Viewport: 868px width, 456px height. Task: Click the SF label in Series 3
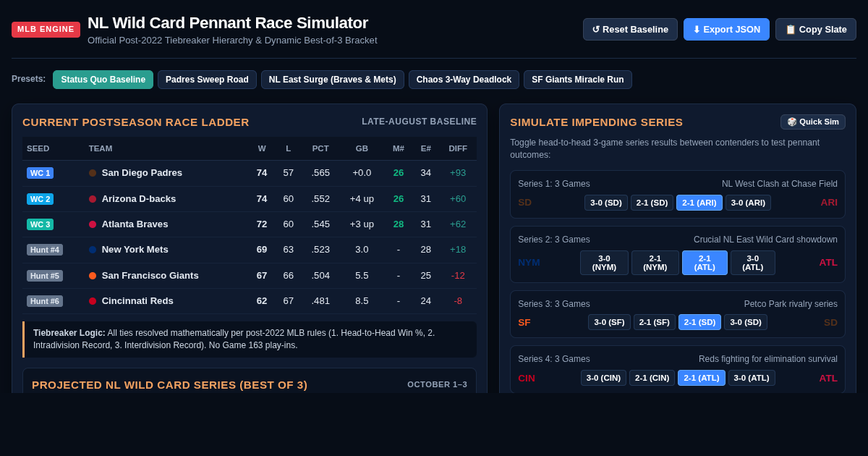coord(524,322)
